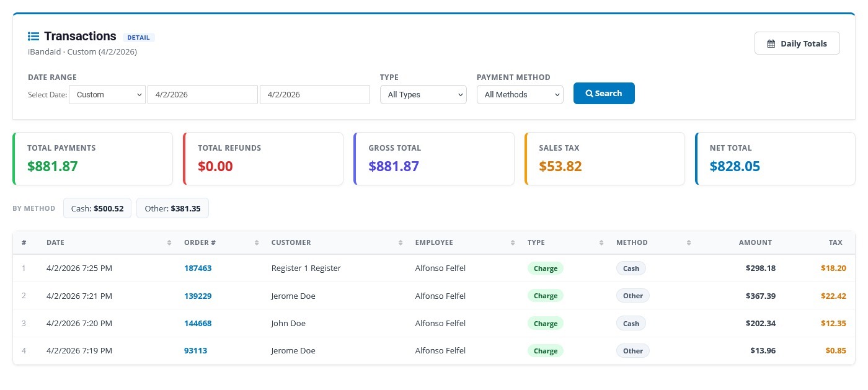Click the magnifying glass icon inside Search button
This screenshot has height=390, width=868.
point(589,93)
